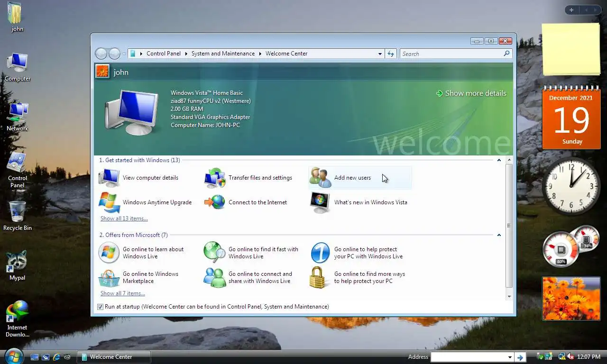Click the Forward navigation button
The height and width of the screenshot is (364, 607).
(x=114, y=54)
